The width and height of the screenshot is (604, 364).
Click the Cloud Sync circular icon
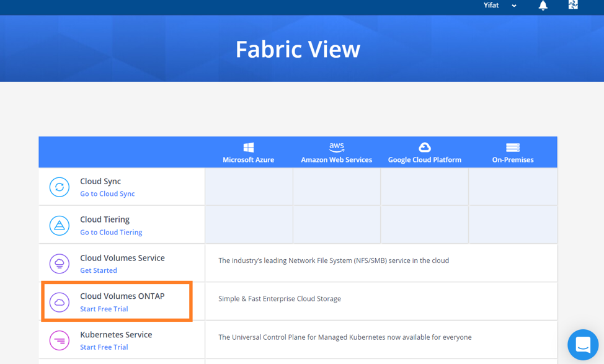coord(60,187)
